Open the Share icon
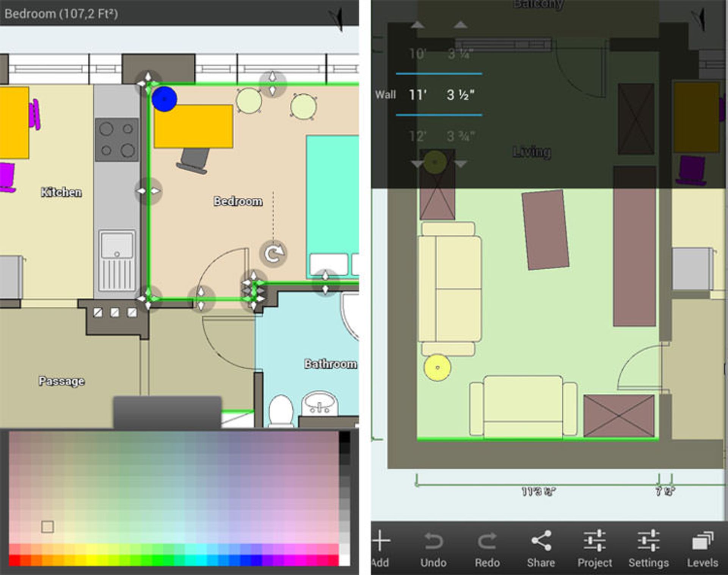 tap(541, 540)
